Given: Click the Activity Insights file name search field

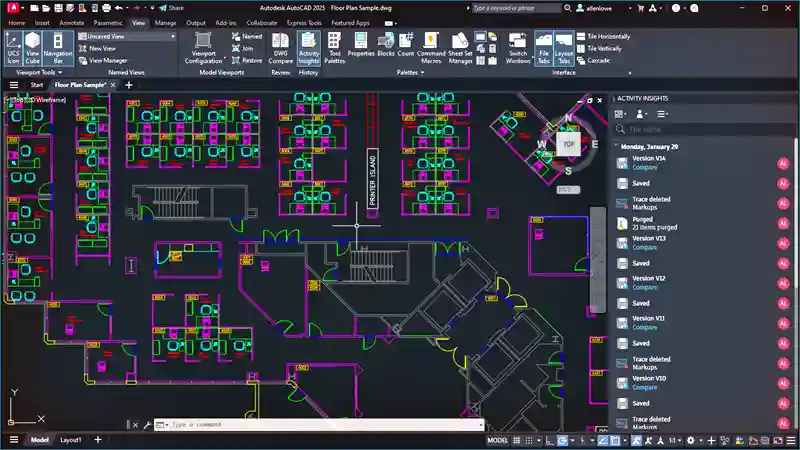Looking at the screenshot, I should pyautogui.click(x=704, y=130).
